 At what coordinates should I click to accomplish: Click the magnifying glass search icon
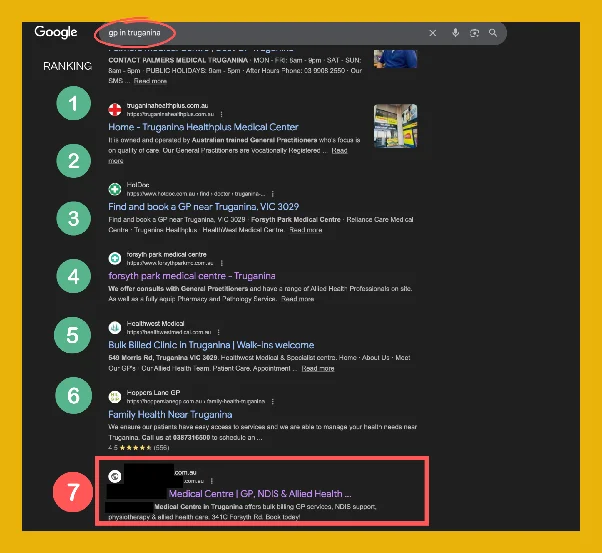click(x=493, y=33)
